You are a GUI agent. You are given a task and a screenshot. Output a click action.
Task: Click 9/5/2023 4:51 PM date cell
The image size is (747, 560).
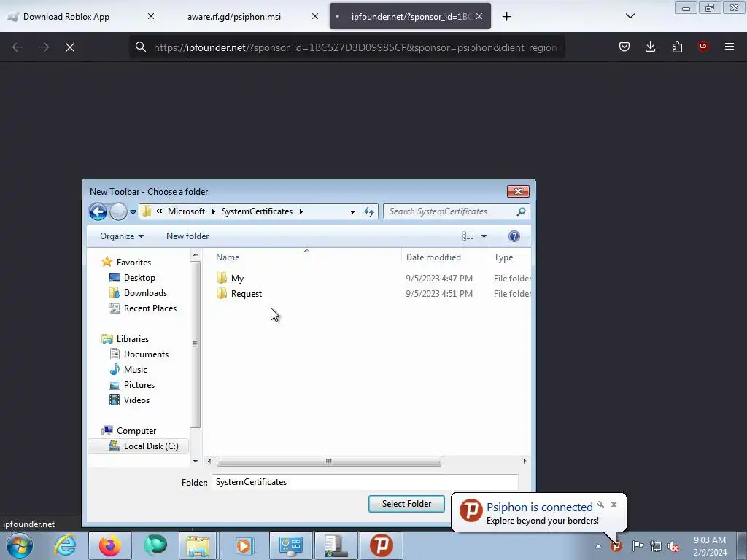click(x=439, y=294)
